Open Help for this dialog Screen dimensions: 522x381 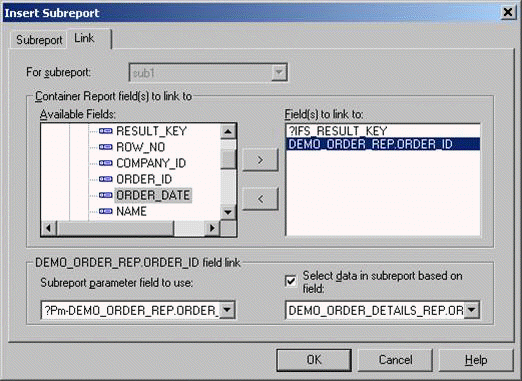(476, 360)
